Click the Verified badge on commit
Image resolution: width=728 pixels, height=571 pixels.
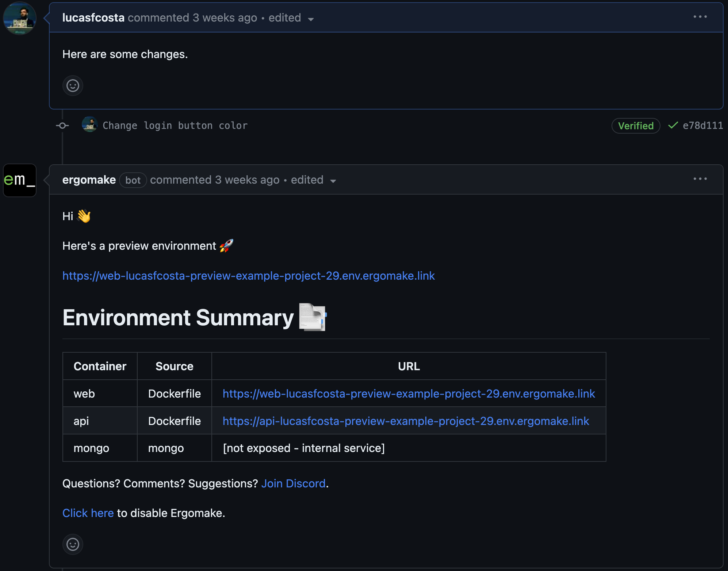coord(636,126)
